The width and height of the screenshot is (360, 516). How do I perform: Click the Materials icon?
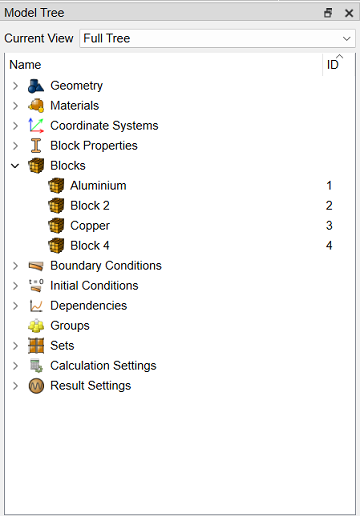pyautogui.click(x=36, y=106)
